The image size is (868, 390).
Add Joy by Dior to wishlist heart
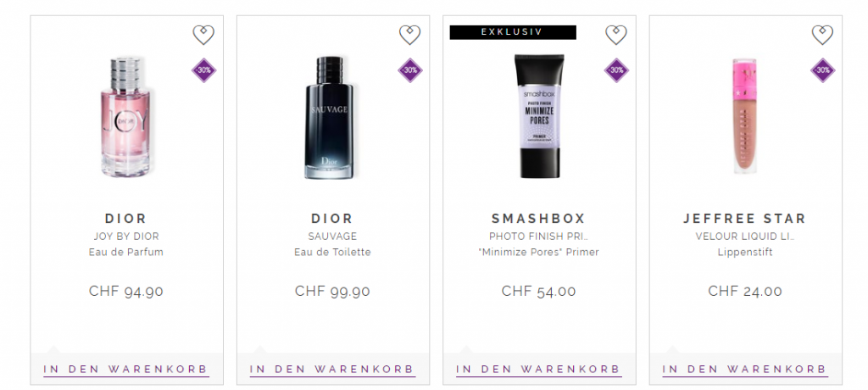point(203,35)
